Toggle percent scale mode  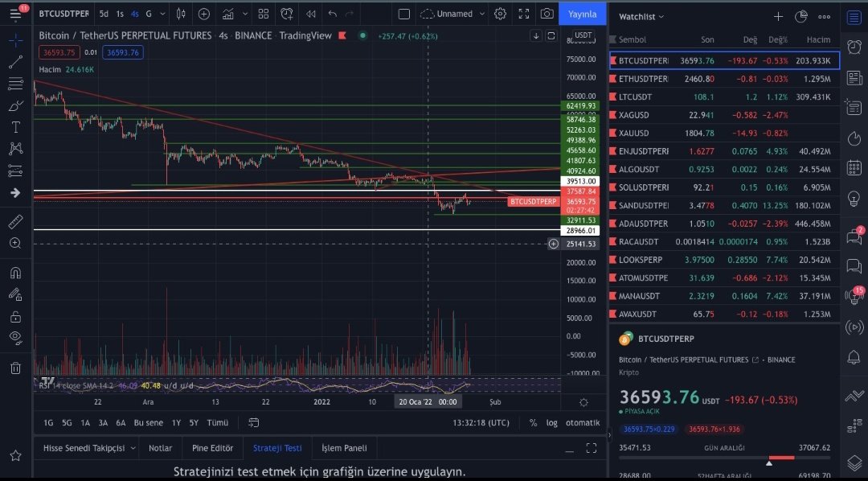coord(533,423)
